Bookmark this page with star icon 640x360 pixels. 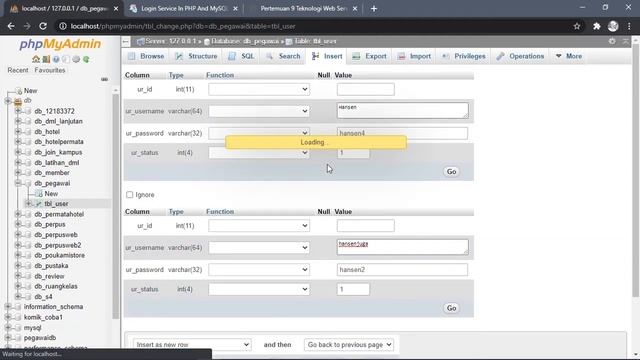pyautogui.click(x=577, y=26)
